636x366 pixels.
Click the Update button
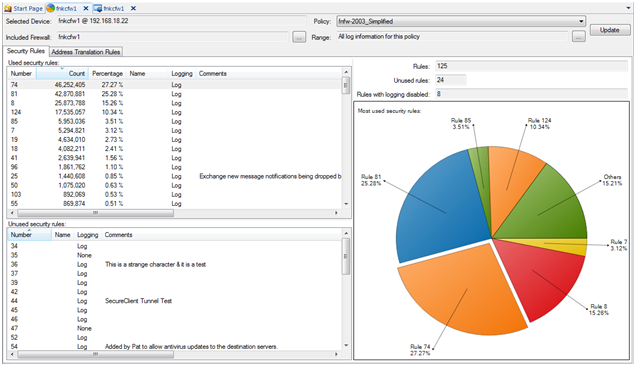point(609,30)
